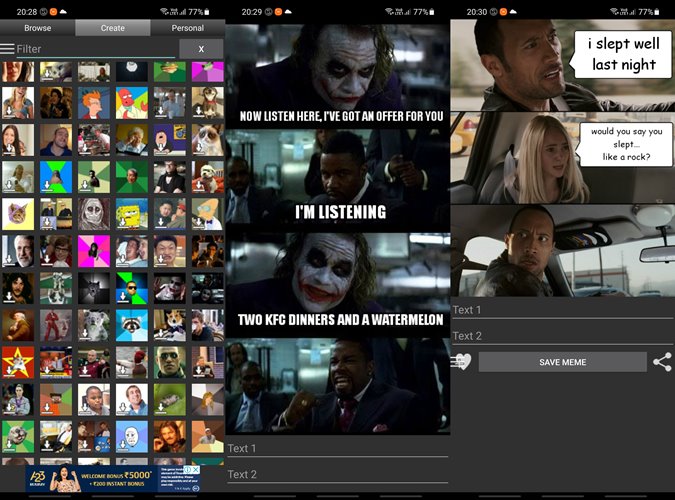The height and width of the screenshot is (500, 675).
Task: Select the penguin on blue-green background template
Action: tap(56, 177)
